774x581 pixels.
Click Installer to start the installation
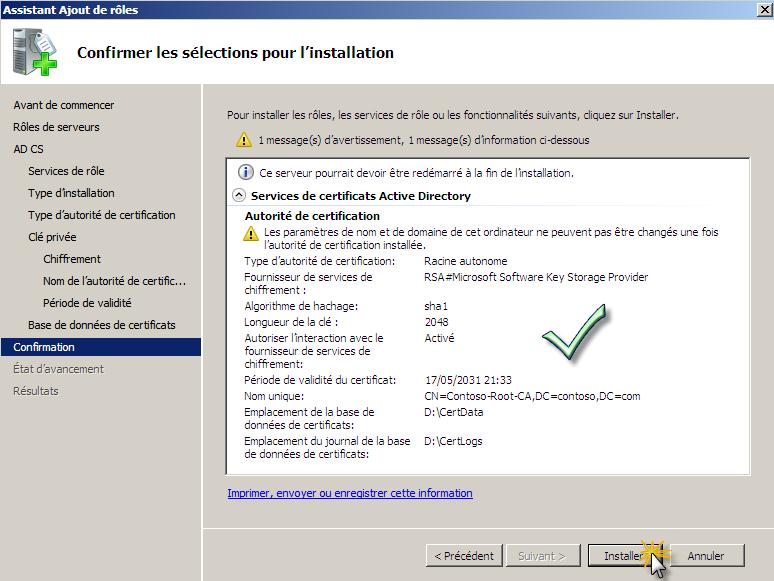click(624, 556)
